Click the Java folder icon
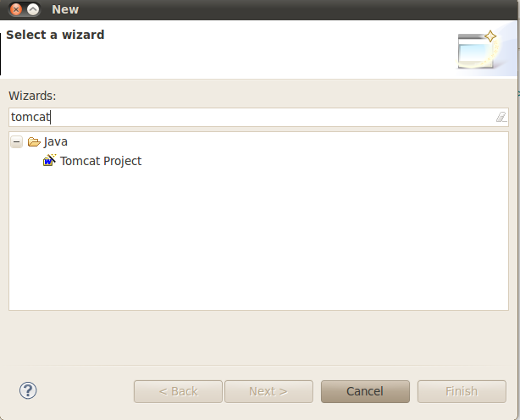The width and height of the screenshot is (520, 420). pos(34,142)
